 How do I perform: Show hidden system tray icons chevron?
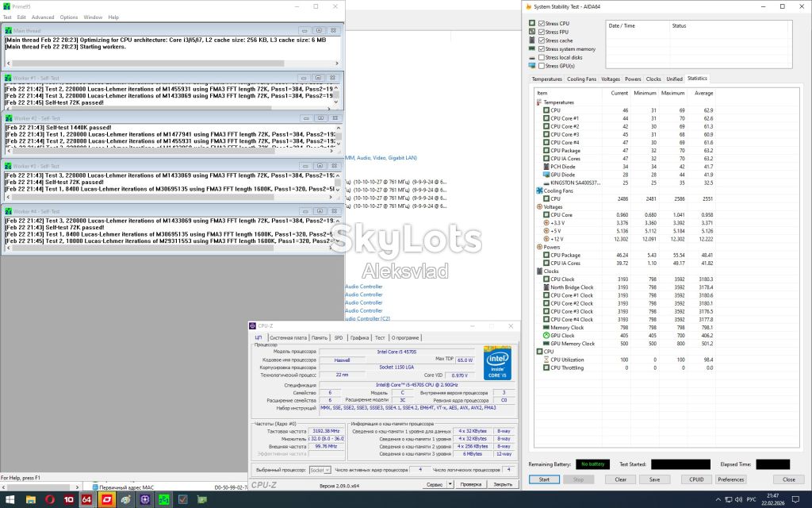click(718, 500)
